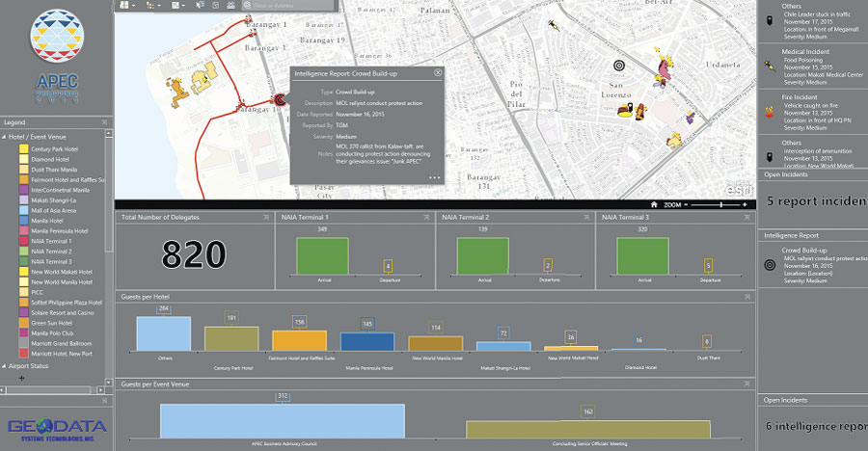Collapse the Hotel / Event Venue legend group
The width and height of the screenshot is (868, 451).
pos(4,137)
